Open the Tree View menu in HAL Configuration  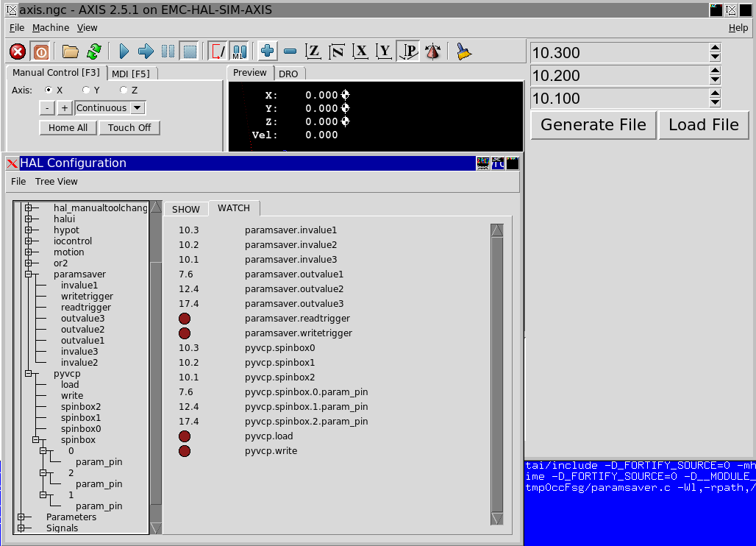pos(57,182)
